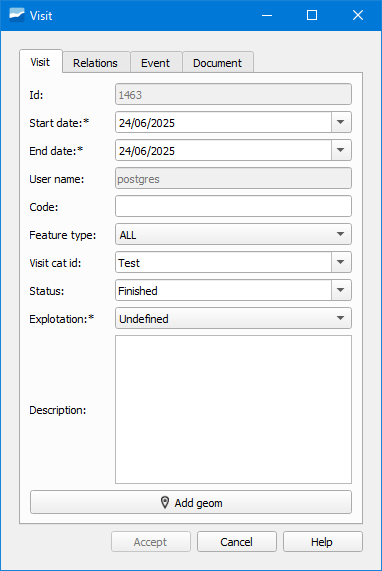Open the End date calendar dropdown arrow
This screenshot has height=571, width=382.
(x=341, y=150)
